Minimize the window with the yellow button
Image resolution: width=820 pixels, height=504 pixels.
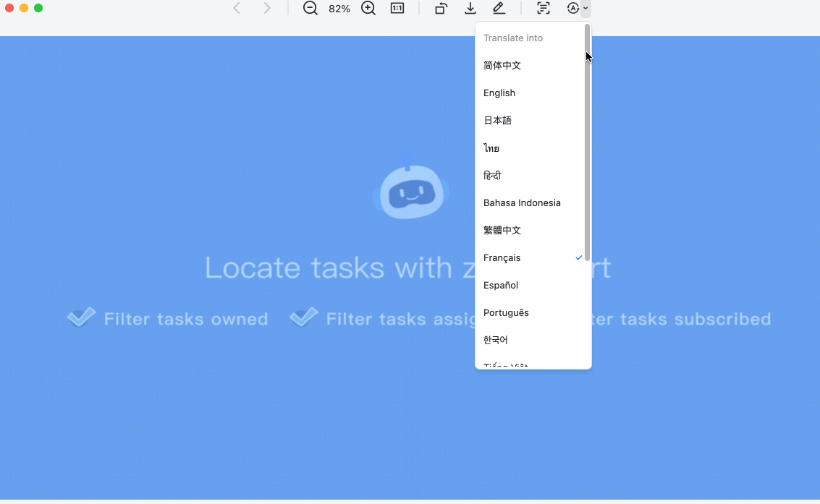22,8
